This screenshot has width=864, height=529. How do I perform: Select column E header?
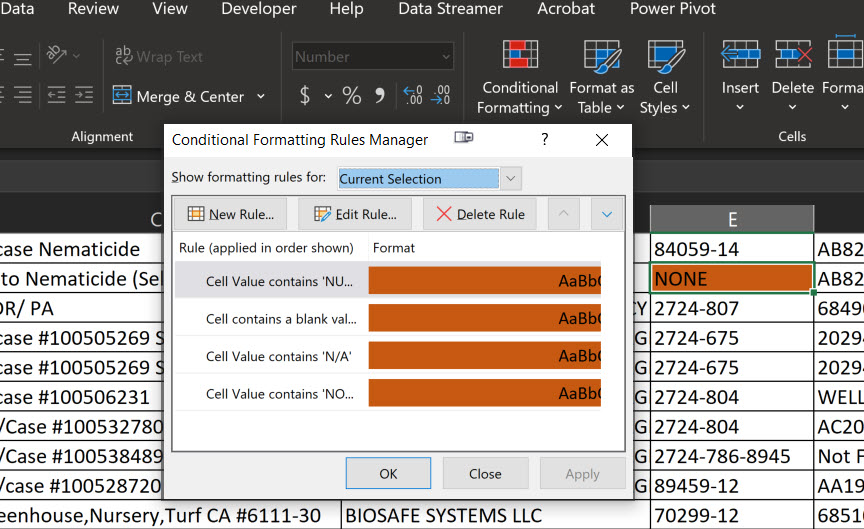point(732,219)
